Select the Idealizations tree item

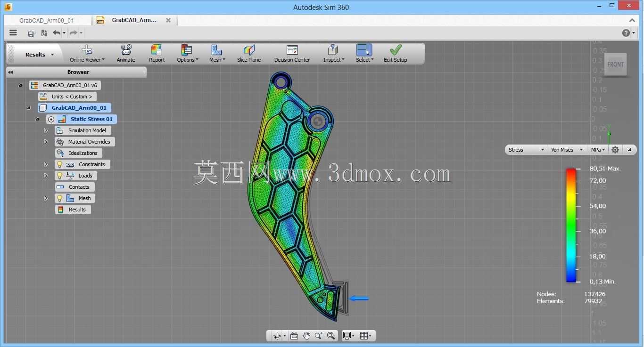pos(78,153)
